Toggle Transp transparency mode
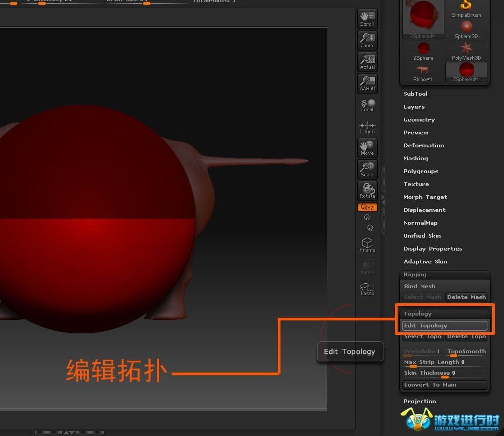 [368, 267]
